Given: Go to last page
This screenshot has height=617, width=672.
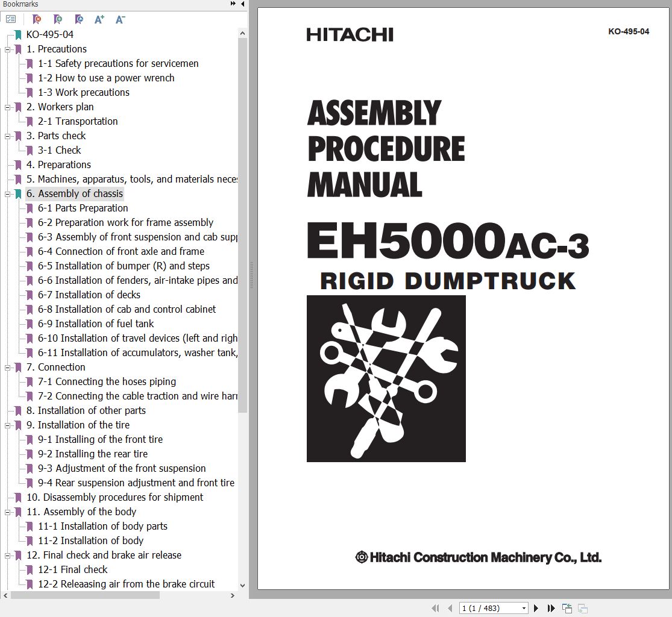Looking at the screenshot, I should click(551, 608).
